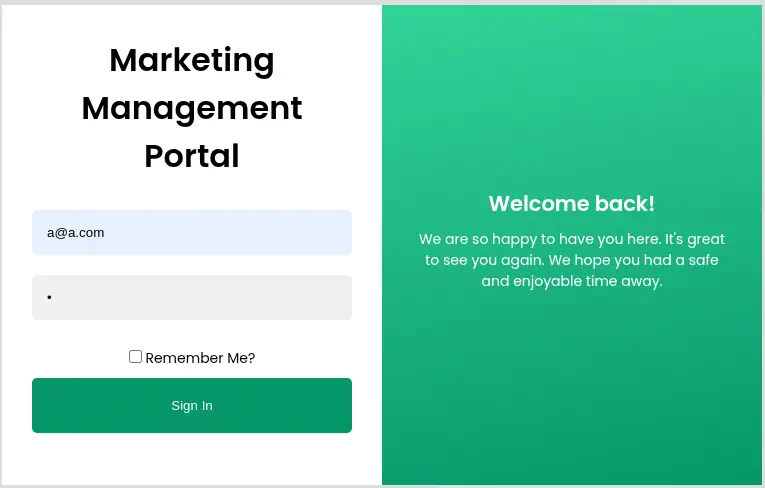
Task: Click the "Welcome back!" heading
Action: click(571, 204)
